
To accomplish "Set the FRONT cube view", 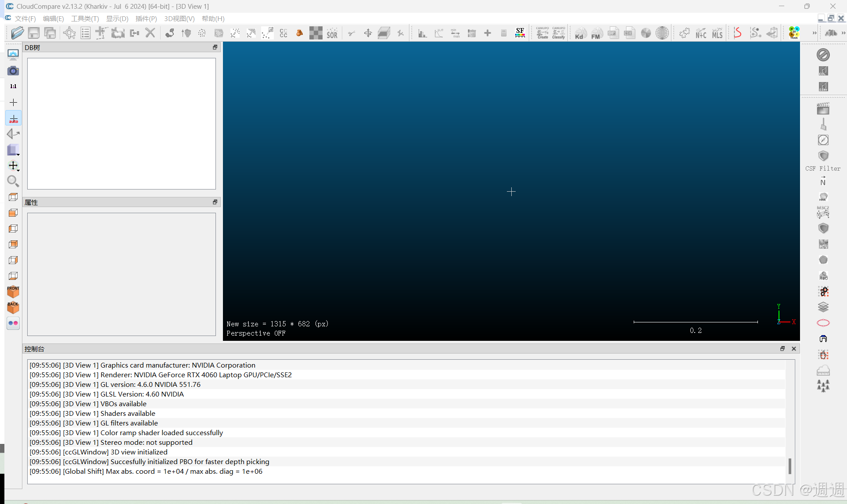I will click(x=13, y=291).
